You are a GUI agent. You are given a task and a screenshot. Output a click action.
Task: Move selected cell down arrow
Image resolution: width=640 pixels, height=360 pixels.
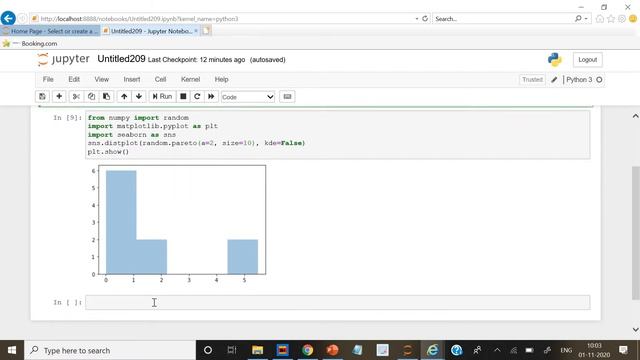[139, 96]
